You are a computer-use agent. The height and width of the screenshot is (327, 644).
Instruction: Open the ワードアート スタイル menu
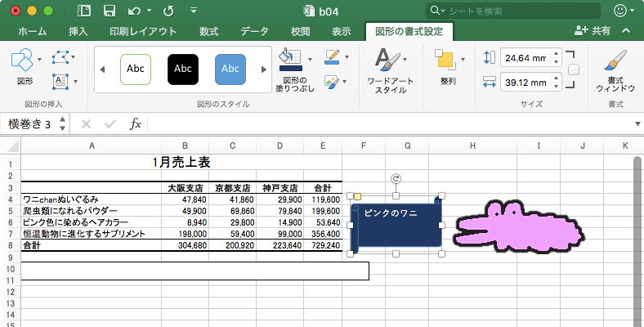(390, 70)
